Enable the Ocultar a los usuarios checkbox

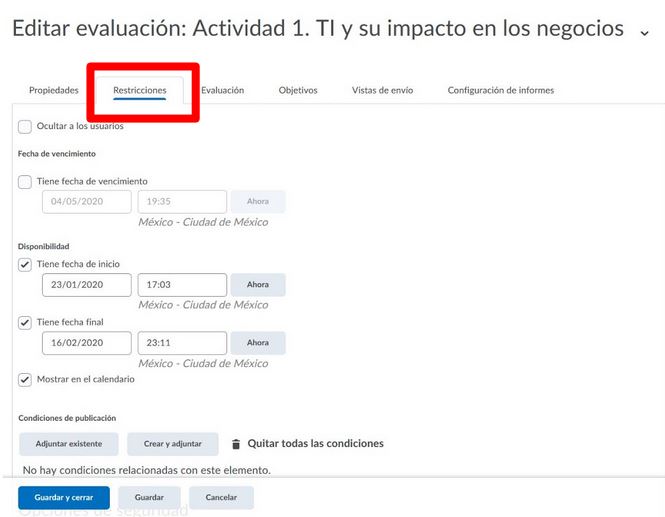click(x=25, y=126)
